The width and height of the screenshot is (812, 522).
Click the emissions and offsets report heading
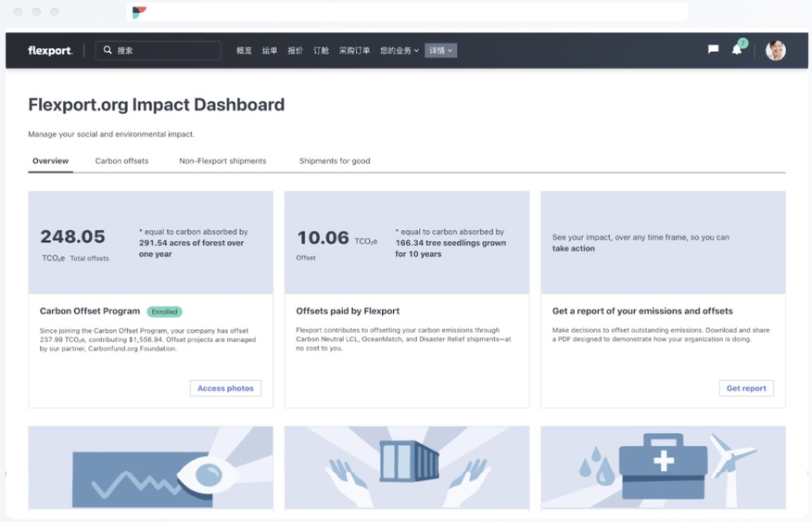[x=642, y=312]
